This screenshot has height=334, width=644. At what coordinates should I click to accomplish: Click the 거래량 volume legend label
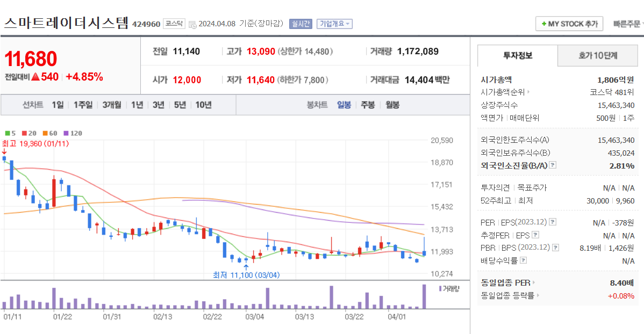pos(449,288)
